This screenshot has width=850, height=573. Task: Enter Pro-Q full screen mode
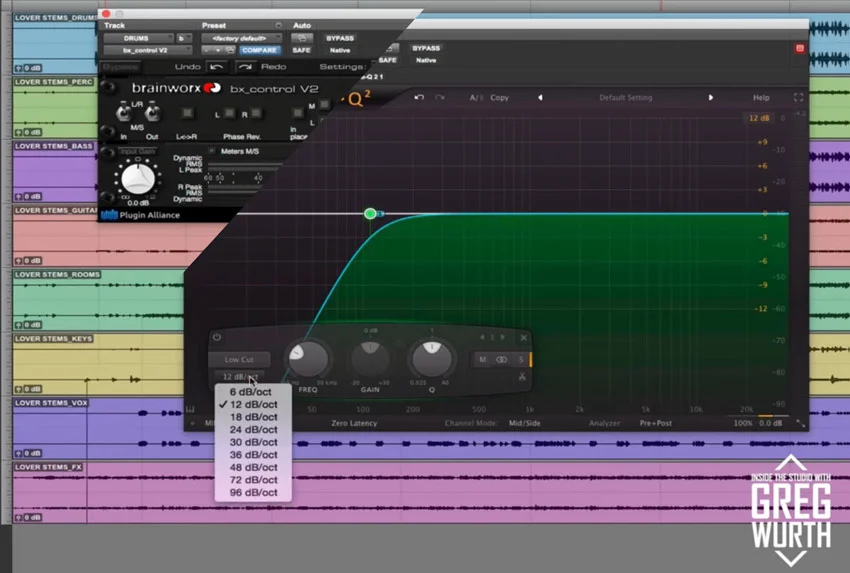[799, 98]
